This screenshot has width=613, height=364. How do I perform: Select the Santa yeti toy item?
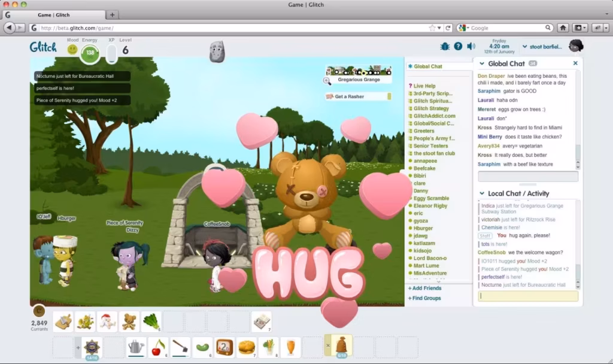pyautogui.click(x=107, y=321)
